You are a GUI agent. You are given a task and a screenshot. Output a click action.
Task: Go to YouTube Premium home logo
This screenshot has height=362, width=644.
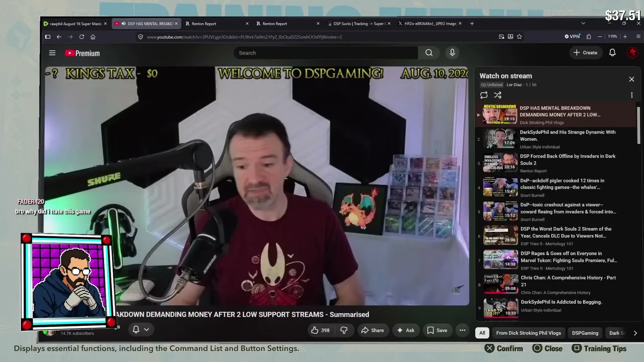click(x=83, y=53)
